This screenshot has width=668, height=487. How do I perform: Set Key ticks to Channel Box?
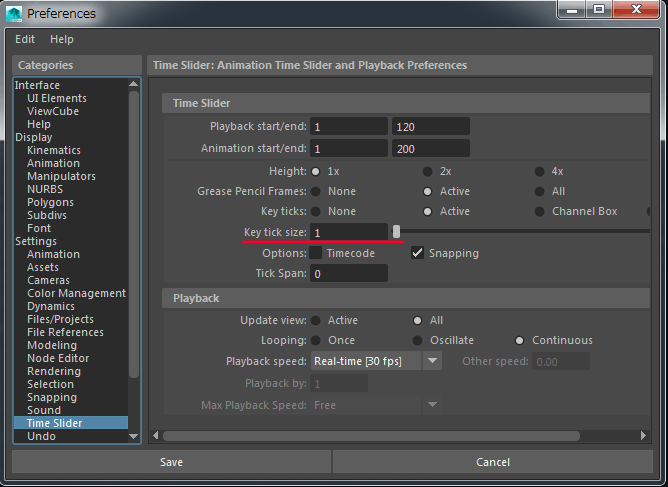[x=540, y=211]
